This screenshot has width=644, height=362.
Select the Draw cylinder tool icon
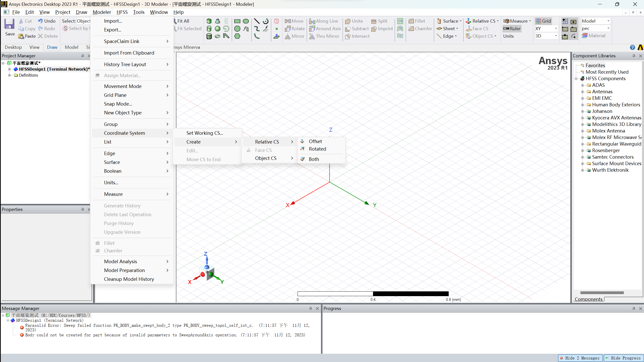pos(209,29)
